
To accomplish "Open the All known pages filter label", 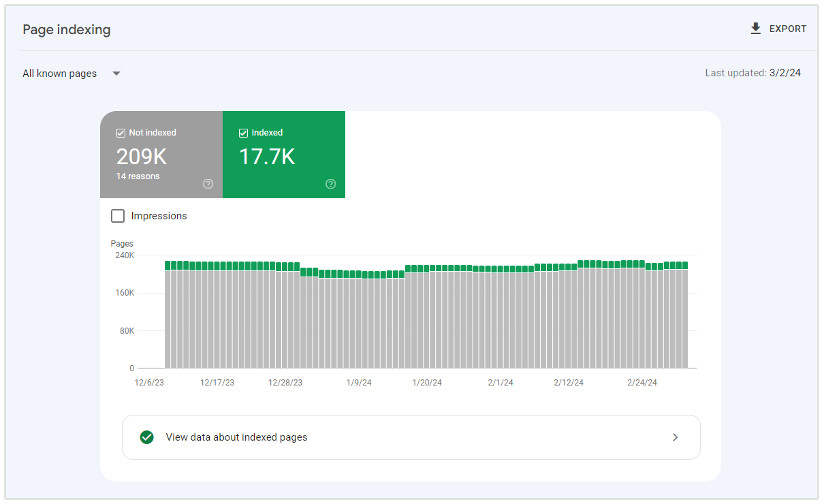I will click(x=60, y=74).
